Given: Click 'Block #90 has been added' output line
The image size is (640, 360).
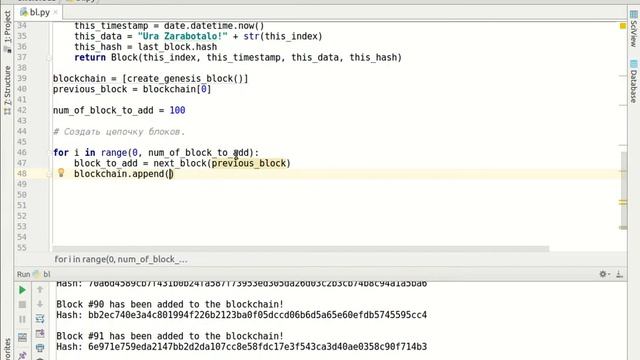Looking at the screenshot, I should tap(170, 304).
